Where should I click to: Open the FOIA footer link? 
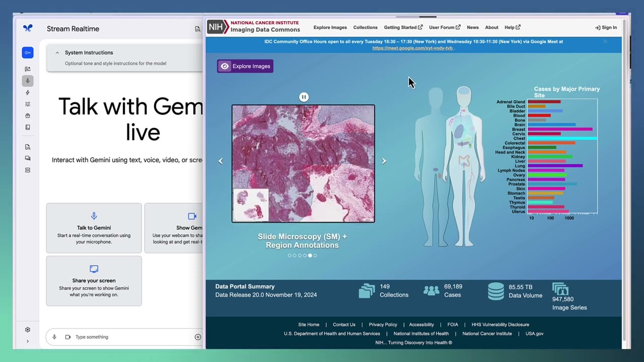pos(452,325)
